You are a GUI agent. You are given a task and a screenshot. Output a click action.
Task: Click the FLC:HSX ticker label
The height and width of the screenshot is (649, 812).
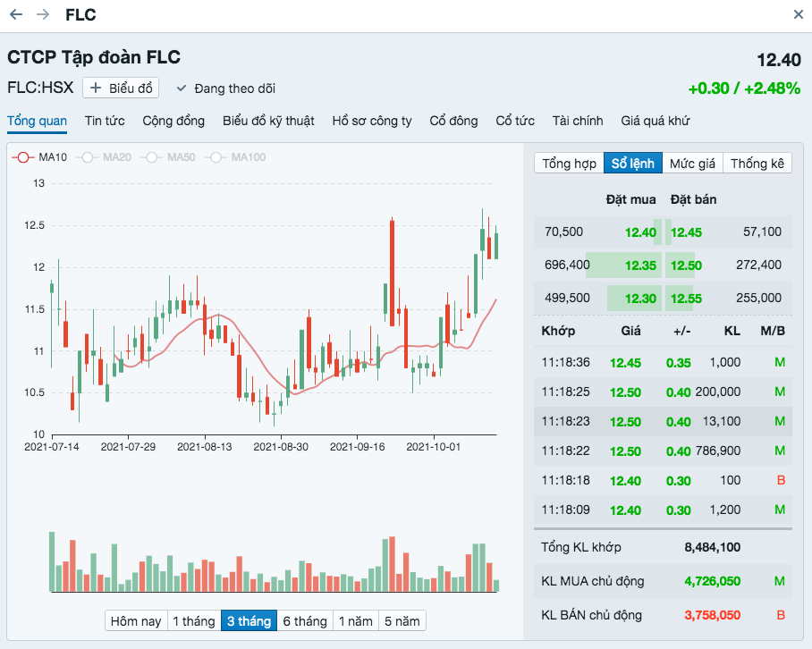click(40, 88)
